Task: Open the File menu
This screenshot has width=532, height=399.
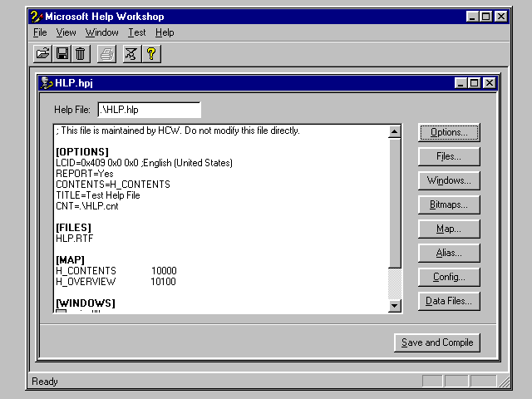Action: pos(40,32)
